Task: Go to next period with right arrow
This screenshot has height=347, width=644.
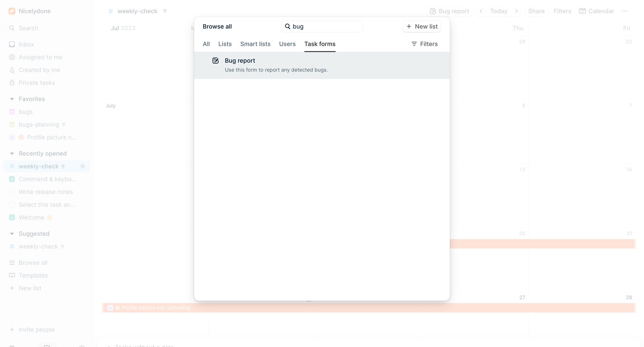Action: 517,11
